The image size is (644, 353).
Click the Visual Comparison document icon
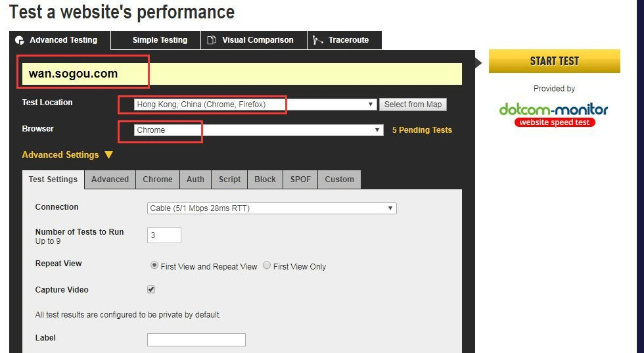(x=212, y=40)
